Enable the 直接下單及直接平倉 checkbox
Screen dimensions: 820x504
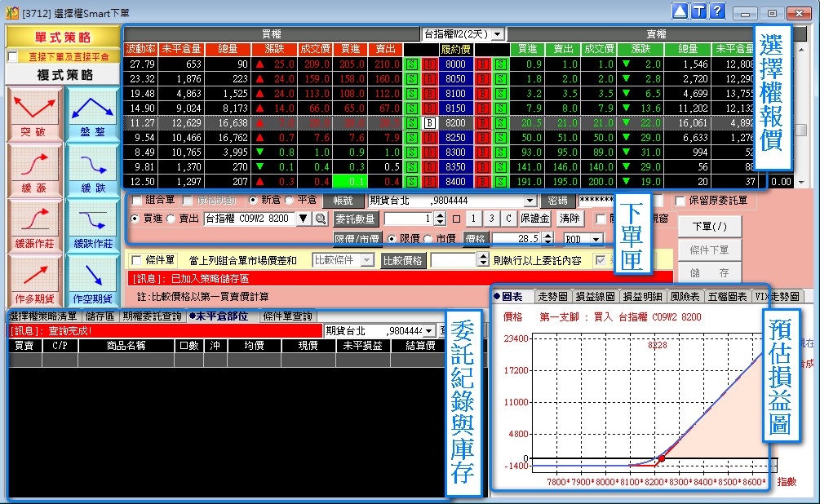tap(14, 56)
